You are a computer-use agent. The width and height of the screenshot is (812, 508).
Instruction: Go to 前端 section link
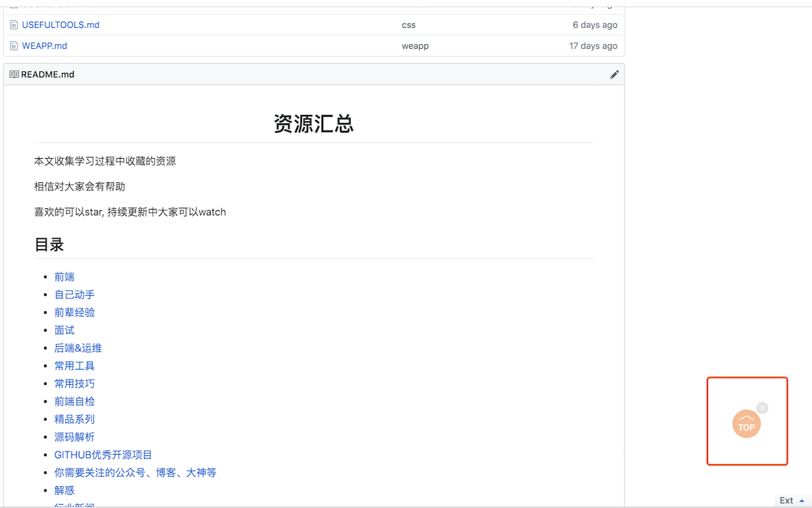pos(65,277)
